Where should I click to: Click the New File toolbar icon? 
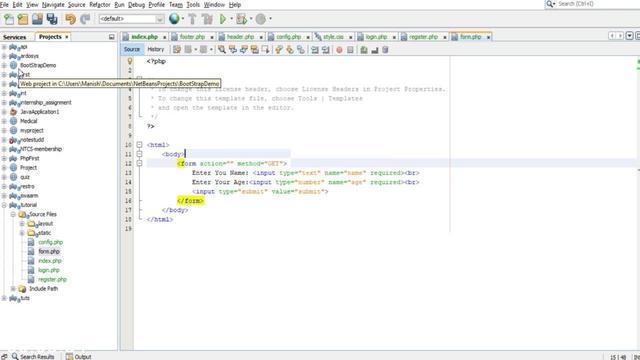point(9,19)
